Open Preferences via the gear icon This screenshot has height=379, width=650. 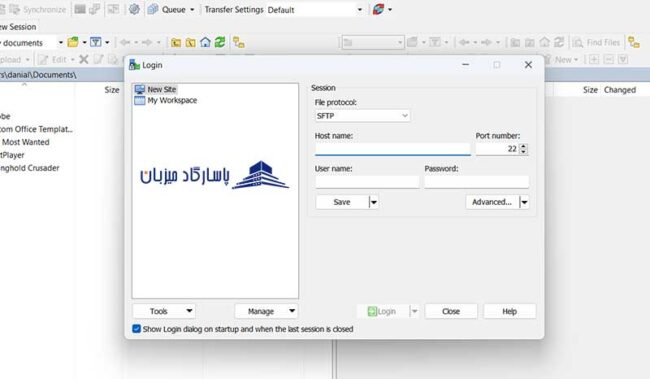pyautogui.click(x=134, y=9)
